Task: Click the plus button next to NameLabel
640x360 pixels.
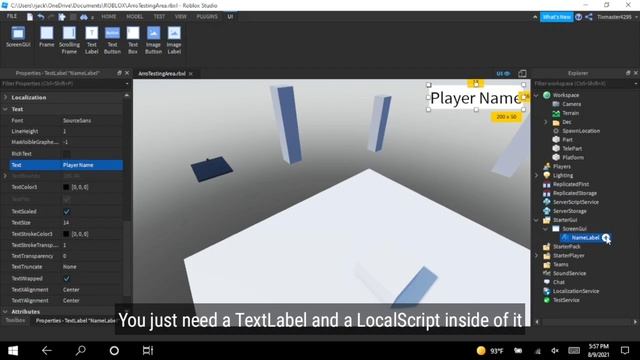Action: pos(606,238)
